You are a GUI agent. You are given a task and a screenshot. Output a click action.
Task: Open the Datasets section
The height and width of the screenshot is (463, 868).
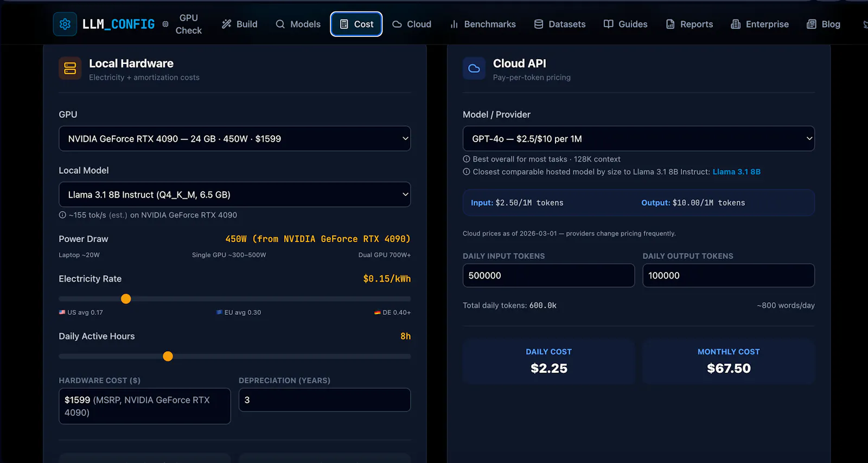click(x=559, y=24)
